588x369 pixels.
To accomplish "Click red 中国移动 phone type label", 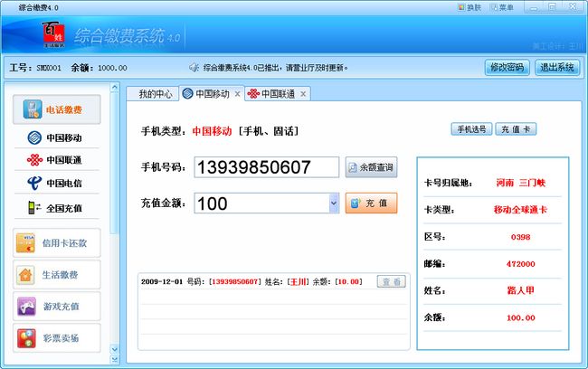I will [212, 131].
